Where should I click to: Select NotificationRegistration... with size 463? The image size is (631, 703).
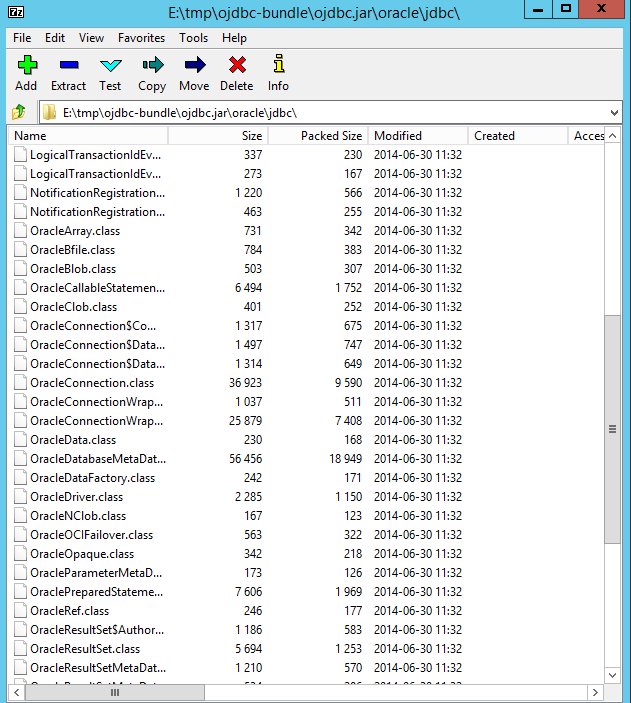pos(97,212)
